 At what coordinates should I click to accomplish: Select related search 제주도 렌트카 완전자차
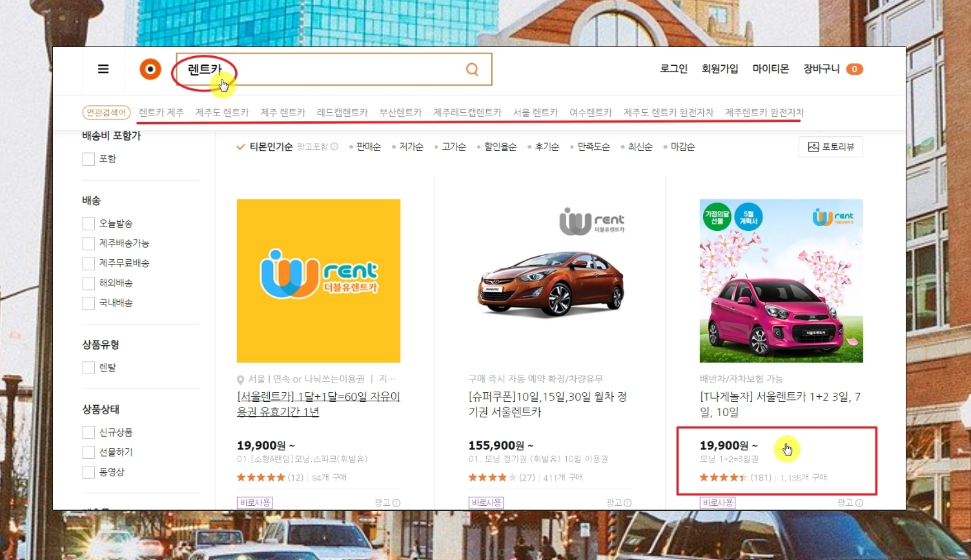[669, 112]
